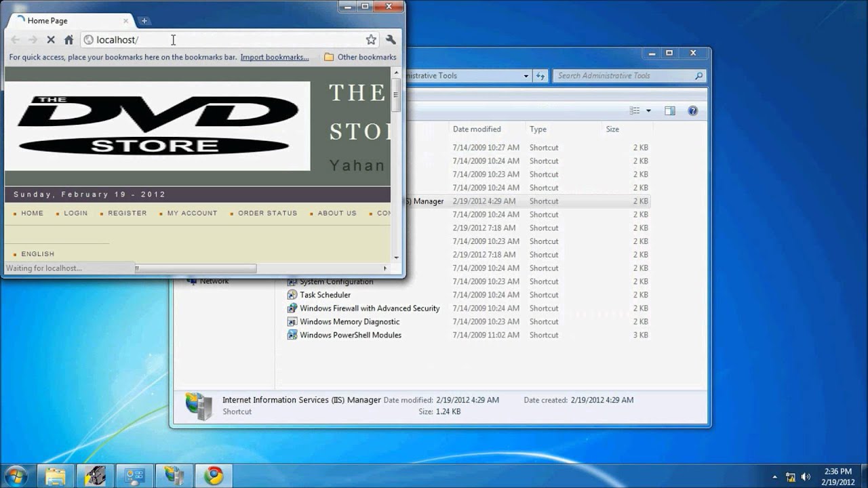Open the LOGIN navigation link

76,213
